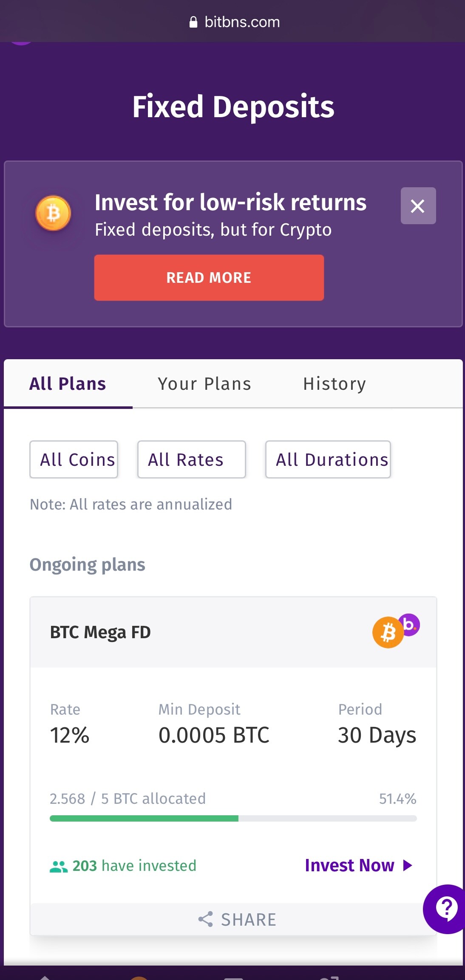Click the BTC Mega FD Bitcoin logo
465x980 pixels.
coord(388,633)
